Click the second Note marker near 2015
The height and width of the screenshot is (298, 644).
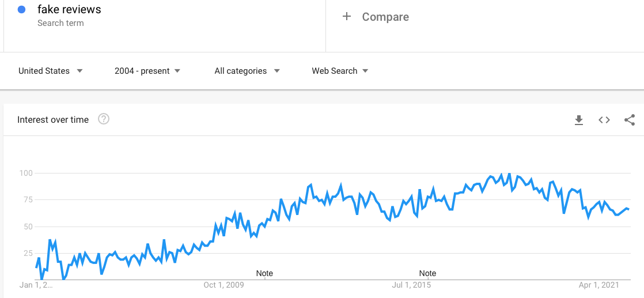[x=427, y=273]
